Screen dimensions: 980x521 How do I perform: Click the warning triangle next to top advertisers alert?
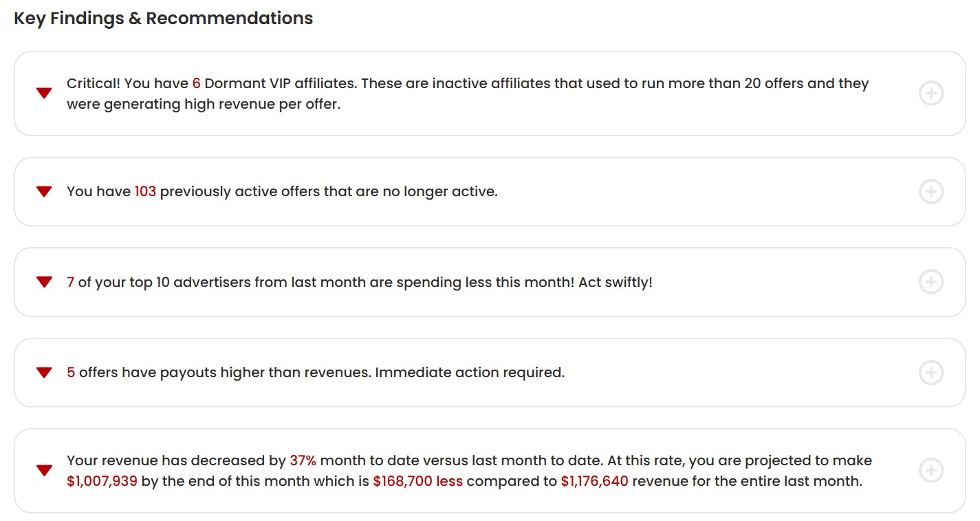point(44,281)
